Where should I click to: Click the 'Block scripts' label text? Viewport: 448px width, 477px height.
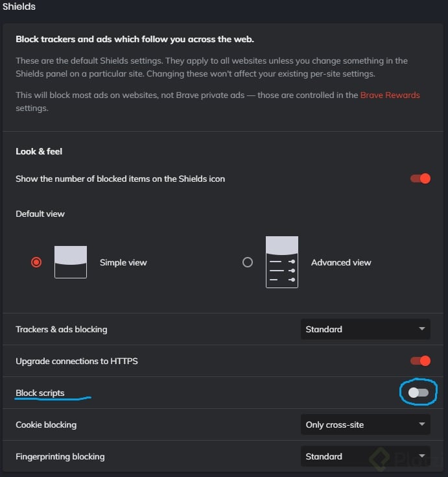pos(40,393)
